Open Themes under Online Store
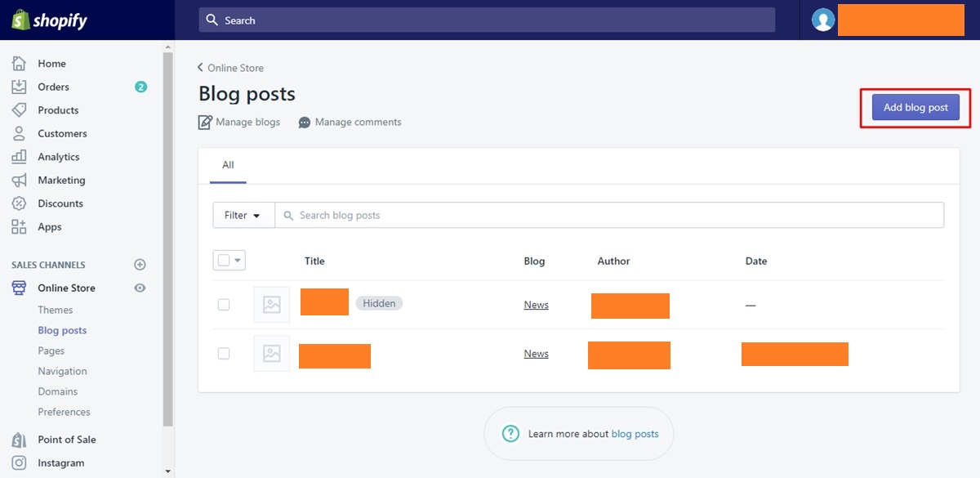 coord(56,310)
